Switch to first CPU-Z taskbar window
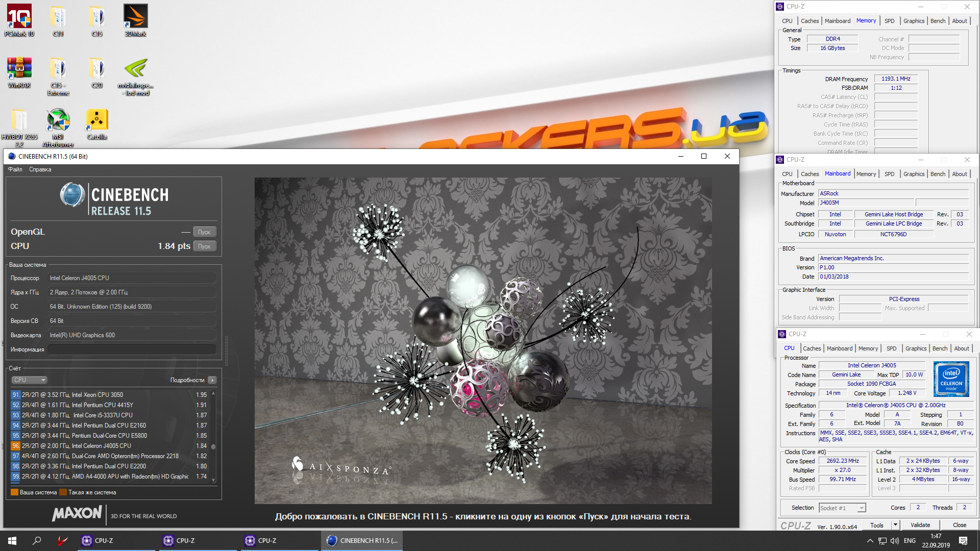 pyautogui.click(x=116, y=541)
